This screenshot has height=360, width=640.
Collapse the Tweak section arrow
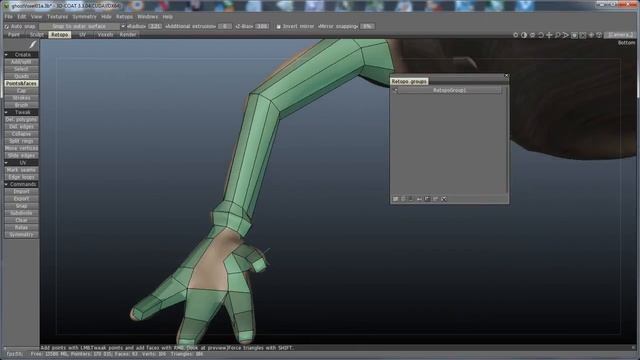pos(6,112)
